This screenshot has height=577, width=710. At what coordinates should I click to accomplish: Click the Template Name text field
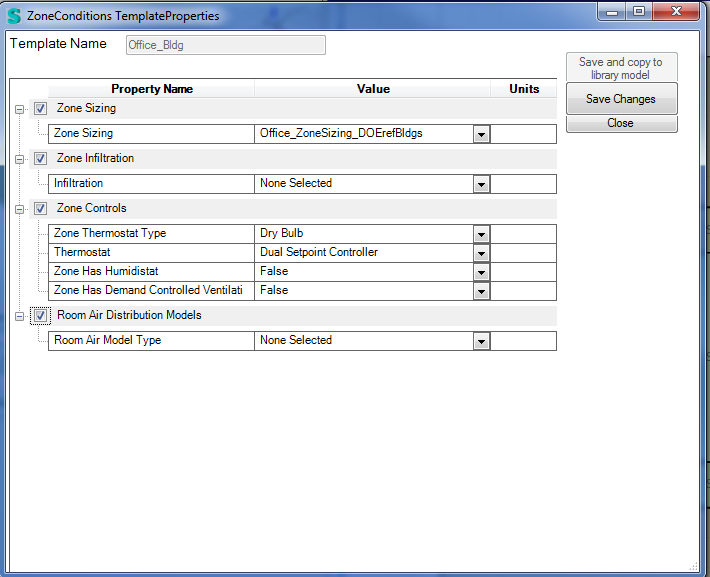tap(225, 45)
